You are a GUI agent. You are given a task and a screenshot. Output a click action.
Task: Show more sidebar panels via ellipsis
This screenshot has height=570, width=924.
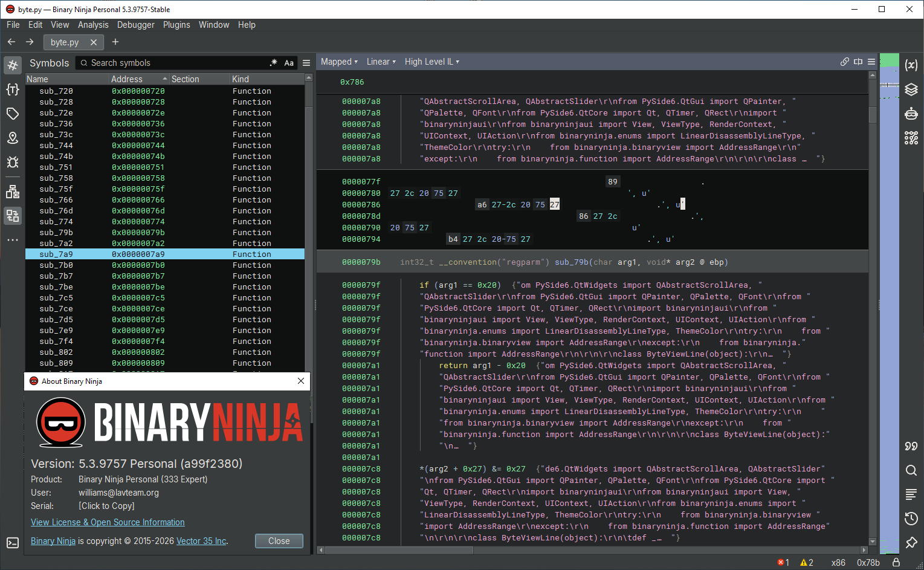(x=13, y=240)
